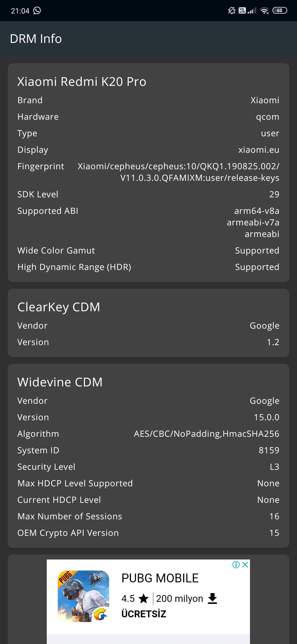Tap the clock showing 21:04

[x=20, y=11]
